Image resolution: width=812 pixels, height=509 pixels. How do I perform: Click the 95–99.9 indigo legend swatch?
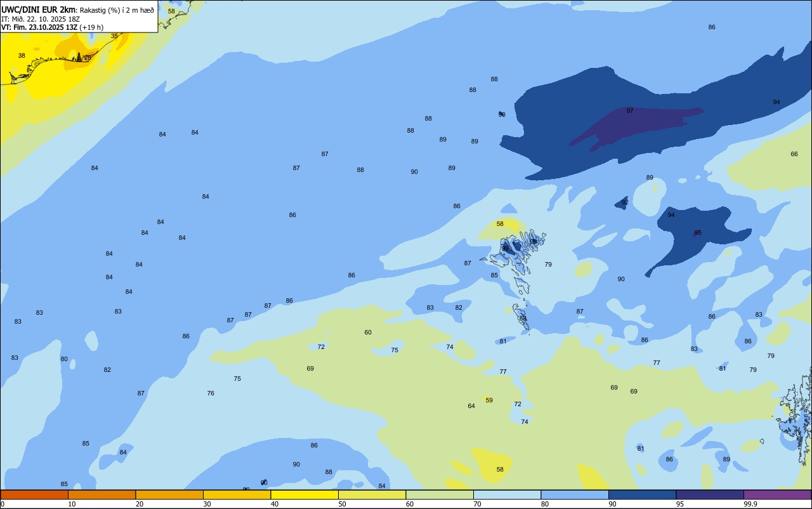click(x=710, y=495)
